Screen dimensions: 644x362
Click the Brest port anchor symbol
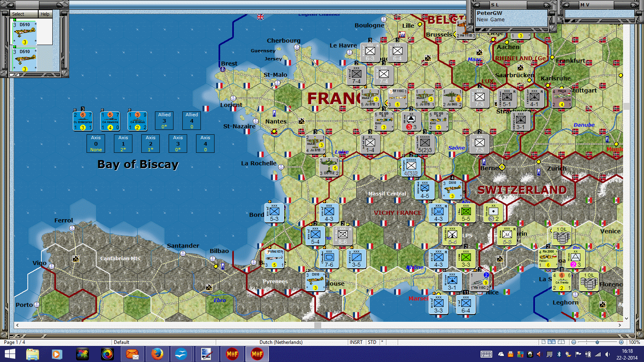coord(223,69)
